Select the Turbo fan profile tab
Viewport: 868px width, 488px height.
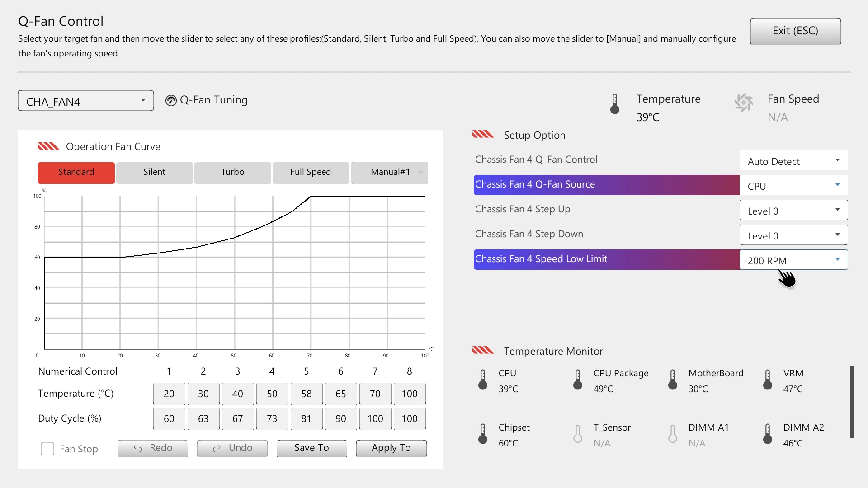[x=232, y=173]
